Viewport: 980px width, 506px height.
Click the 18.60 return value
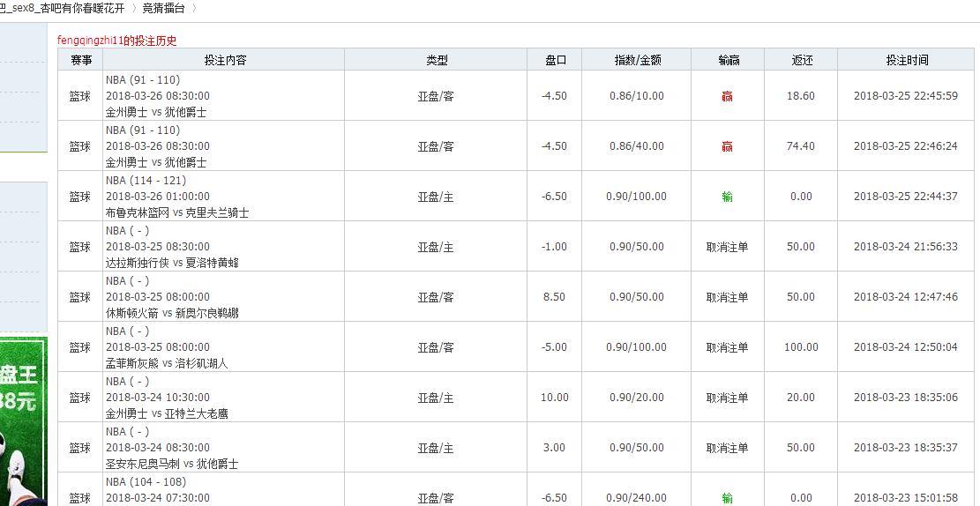[x=801, y=95]
